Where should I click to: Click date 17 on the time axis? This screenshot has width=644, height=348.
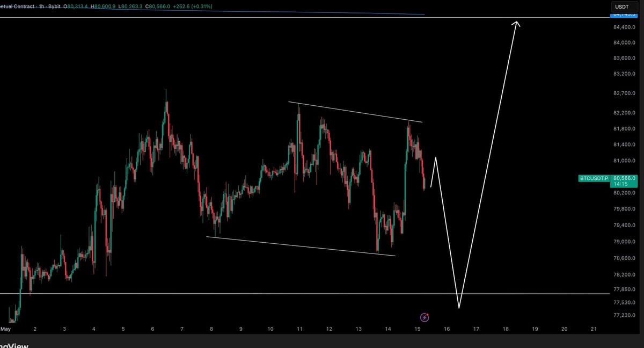(476, 329)
